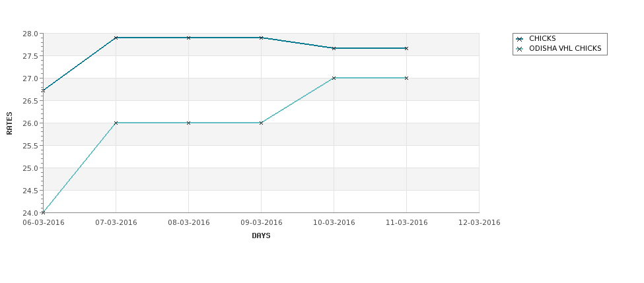This screenshot has height=283, width=644.
Task: Select ODISHA VHL CHICKS legend label
Action: (565, 48)
